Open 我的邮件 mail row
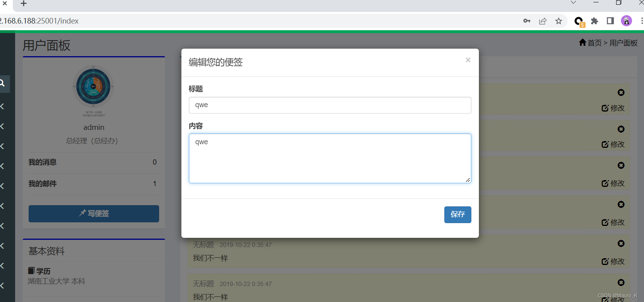The height and width of the screenshot is (302, 644). tap(94, 184)
